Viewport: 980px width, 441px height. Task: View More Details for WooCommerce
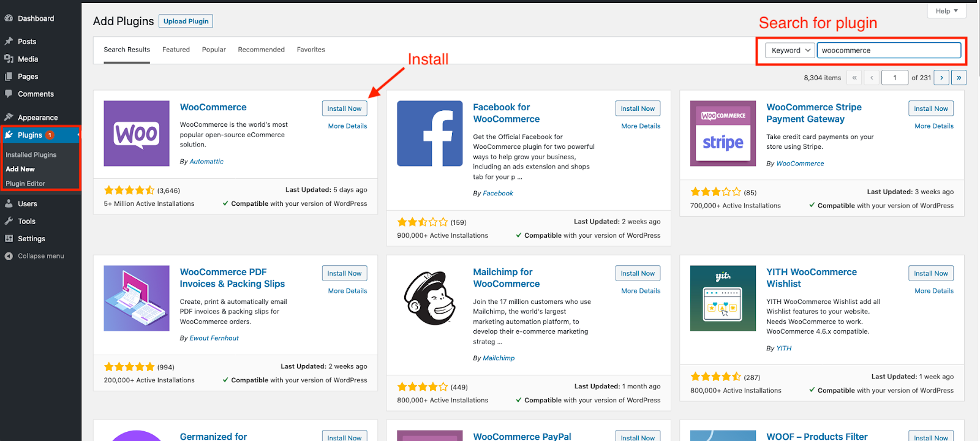coord(347,126)
